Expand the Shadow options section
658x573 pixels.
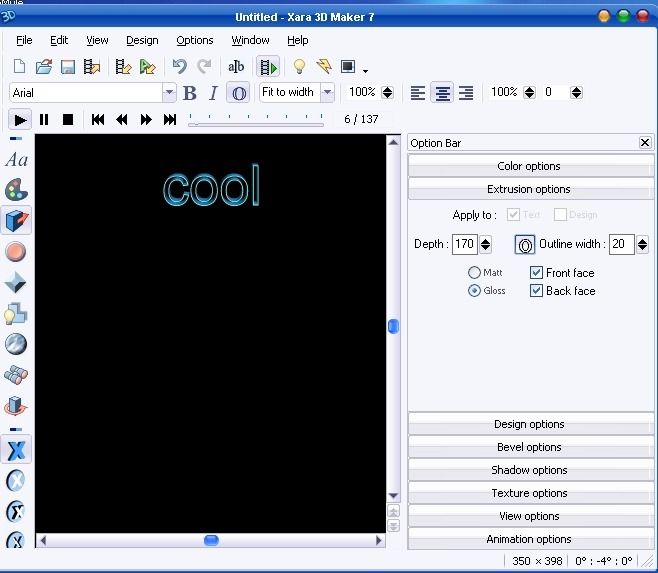(531, 470)
